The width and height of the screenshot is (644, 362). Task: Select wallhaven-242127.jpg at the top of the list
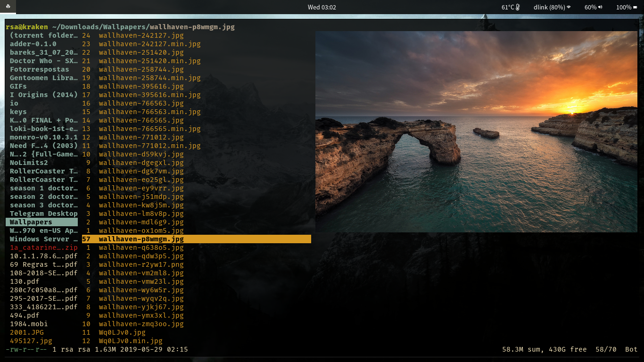[140, 35]
